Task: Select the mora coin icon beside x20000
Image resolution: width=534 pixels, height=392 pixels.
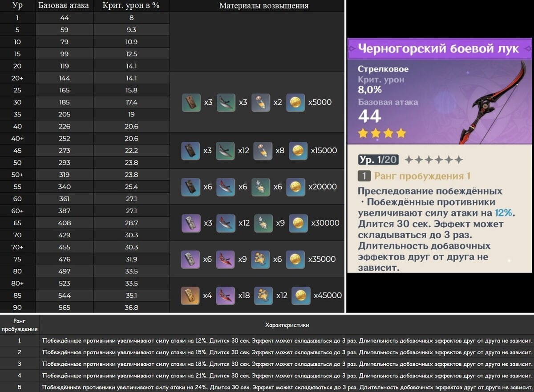Action: click(296, 187)
